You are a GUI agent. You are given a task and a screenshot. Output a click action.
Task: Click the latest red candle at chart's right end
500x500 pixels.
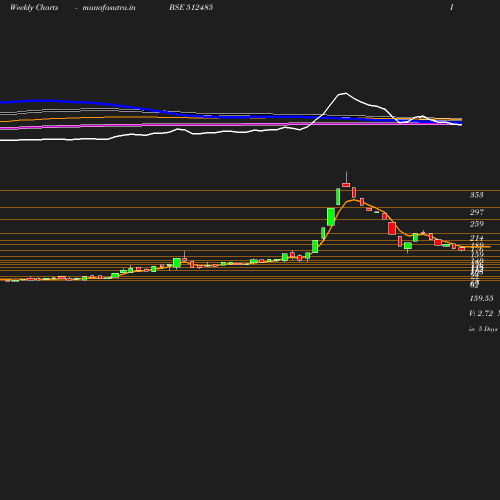click(462, 249)
